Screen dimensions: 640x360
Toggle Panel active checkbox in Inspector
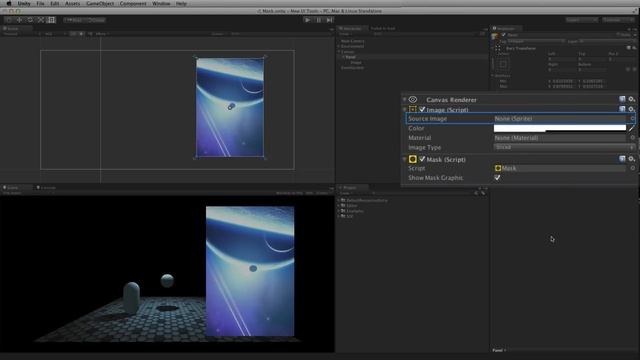[x=504, y=35]
